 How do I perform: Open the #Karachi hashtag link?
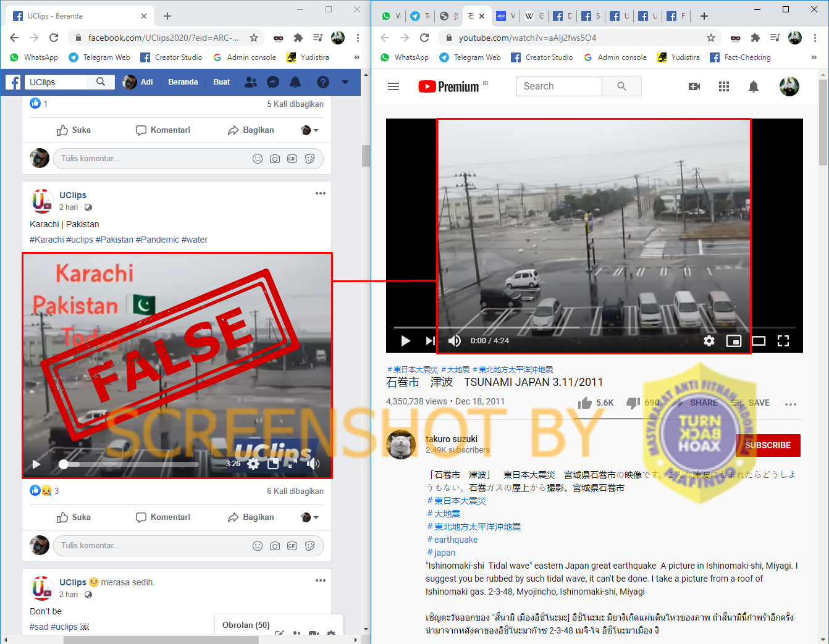[47, 240]
